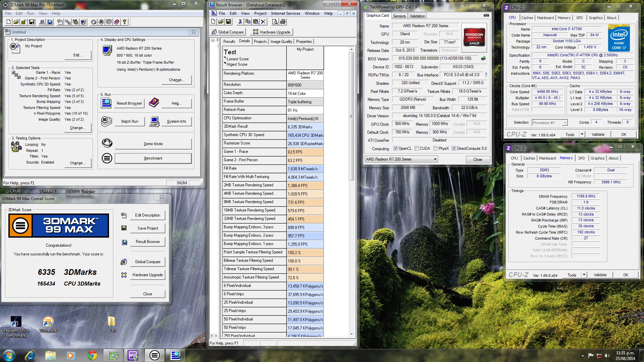644x362 pixels.
Task: Click Print icon in Result Browser toolbar
Action: [x=283, y=22]
